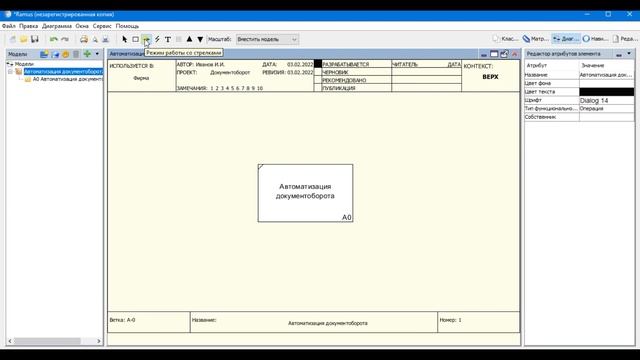This screenshot has height=360, width=640.
Task: Click the second blue icon in Модели panel
Action: [x=55, y=54]
